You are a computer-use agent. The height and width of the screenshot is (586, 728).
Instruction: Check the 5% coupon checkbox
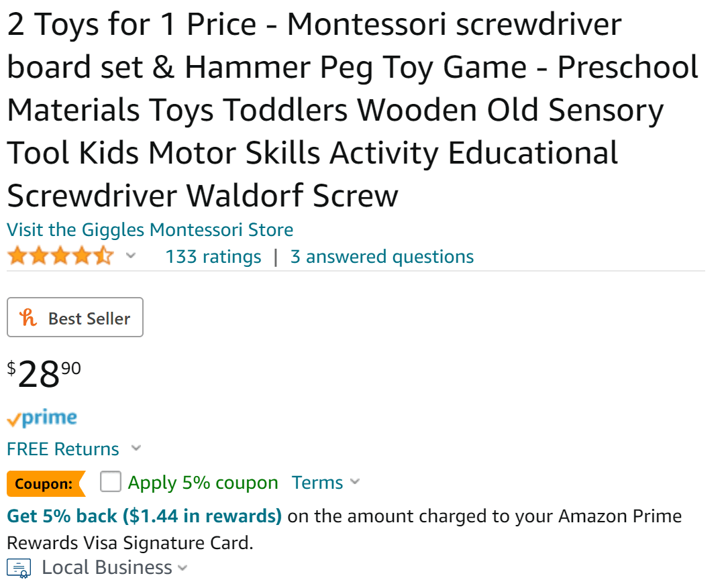111,482
